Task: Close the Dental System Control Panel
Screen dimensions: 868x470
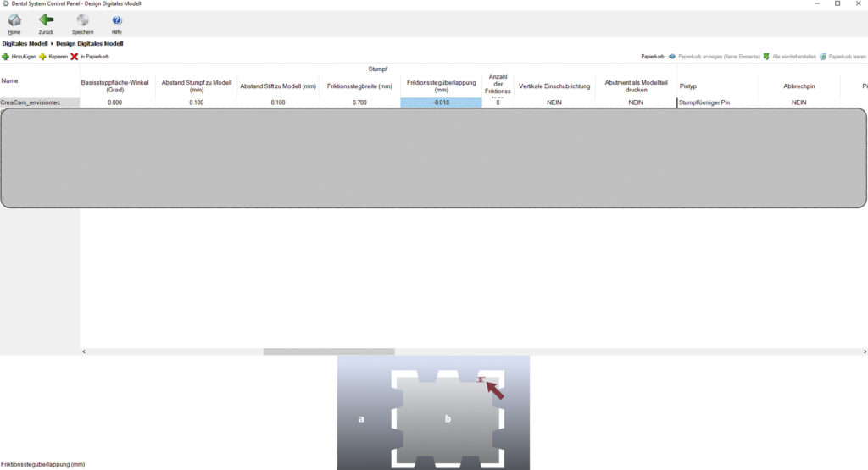Action: click(x=858, y=4)
